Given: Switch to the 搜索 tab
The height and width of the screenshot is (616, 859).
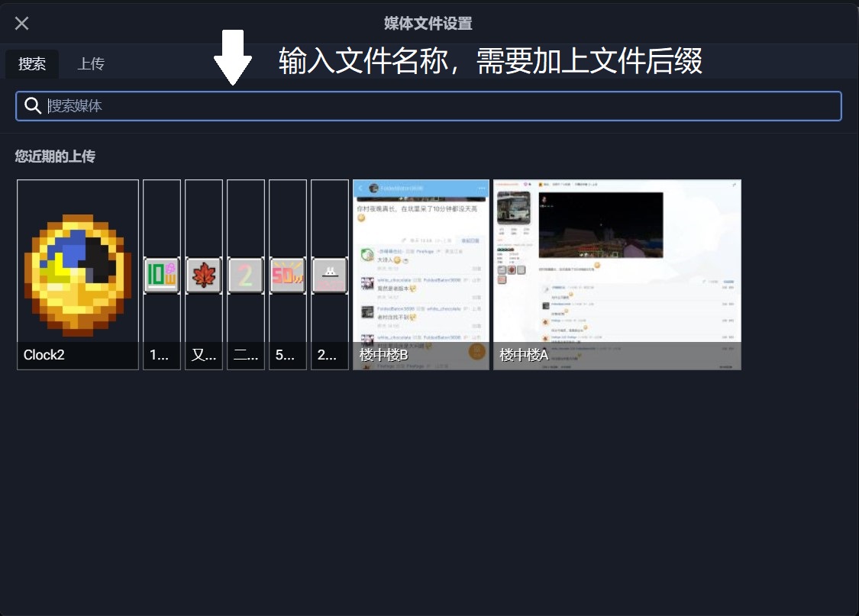Looking at the screenshot, I should tap(32, 63).
